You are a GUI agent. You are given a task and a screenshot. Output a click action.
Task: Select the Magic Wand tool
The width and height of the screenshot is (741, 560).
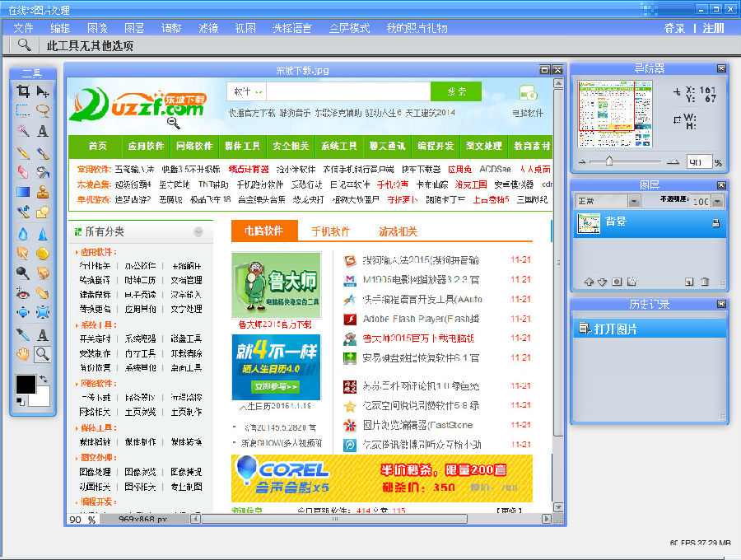click(23, 130)
